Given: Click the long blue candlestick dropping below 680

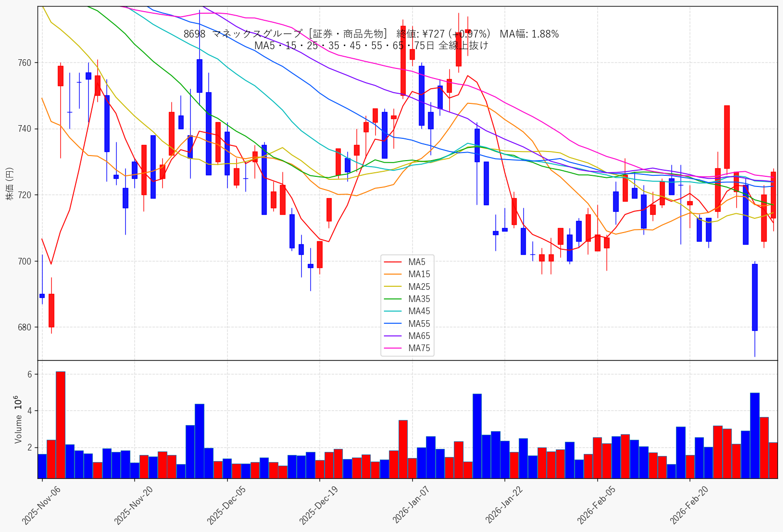Looking at the screenshot, I should pos(755,297).
